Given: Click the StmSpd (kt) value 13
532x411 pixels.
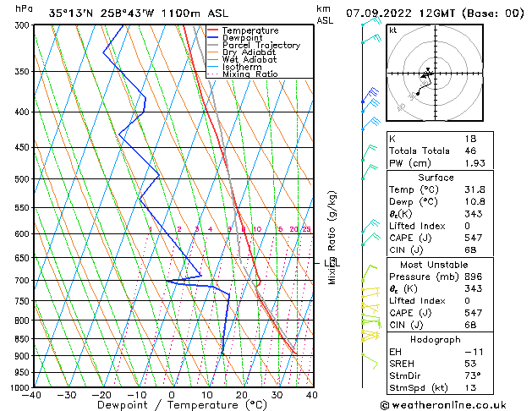Looking at the screenshot, I should tap(470, 387).
